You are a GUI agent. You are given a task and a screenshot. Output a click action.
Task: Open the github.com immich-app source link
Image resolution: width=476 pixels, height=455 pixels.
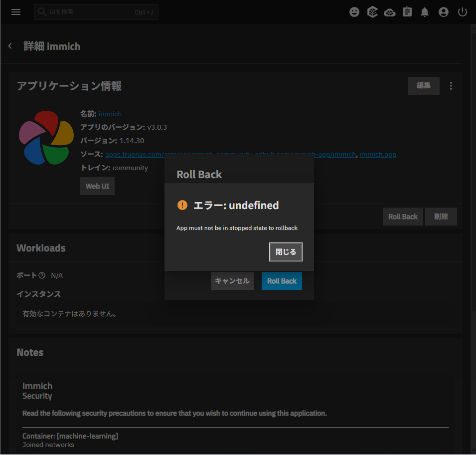pos(335,154)
